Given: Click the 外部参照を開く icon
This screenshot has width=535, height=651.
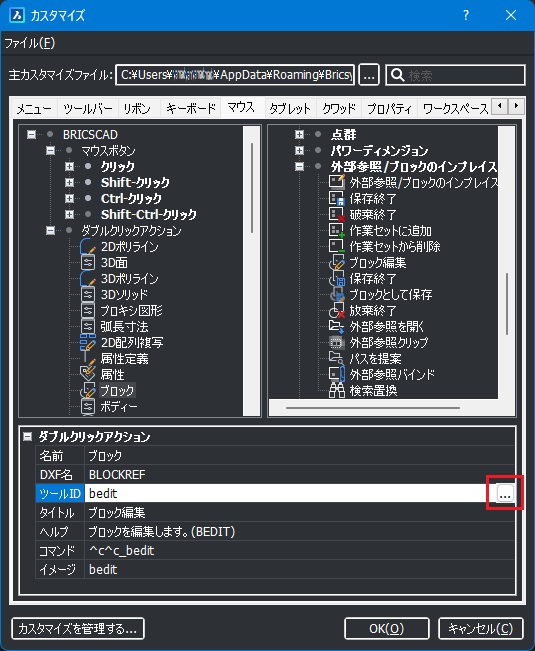Looking at the screenshot, I should pos(337,326).
